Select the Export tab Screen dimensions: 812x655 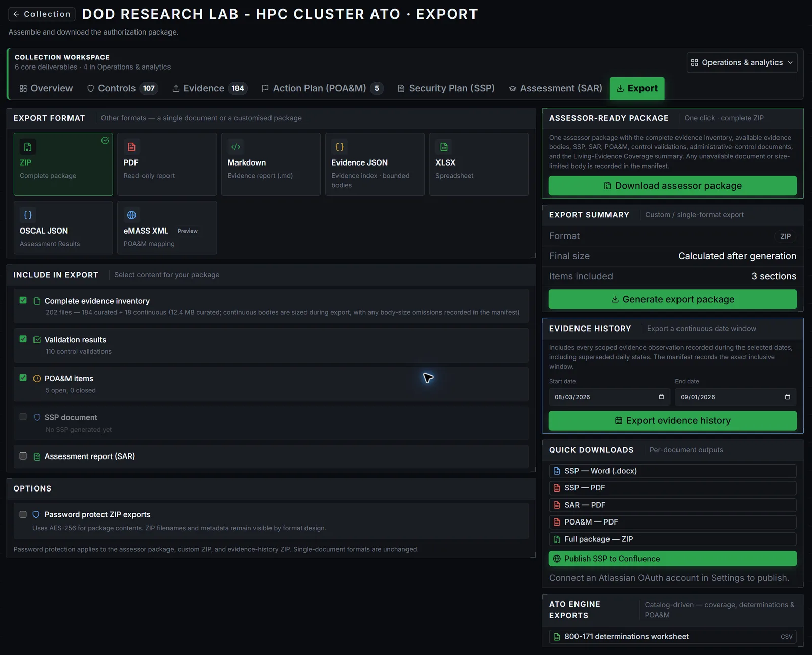coord(637,88)
